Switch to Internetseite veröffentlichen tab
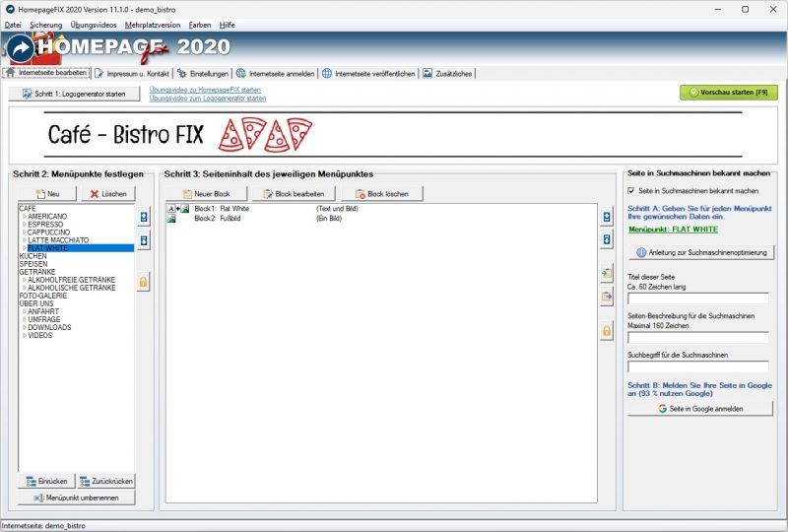This screenshot has width=788, height=532. pyautogui.click(x=368, y=74)
